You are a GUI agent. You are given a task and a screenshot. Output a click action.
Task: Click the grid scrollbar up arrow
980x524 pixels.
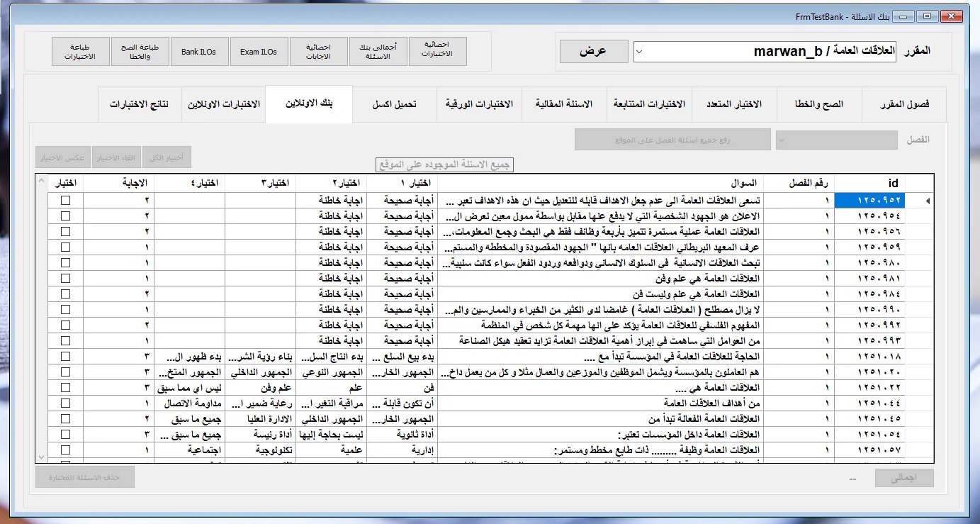[x=41, y=181]
